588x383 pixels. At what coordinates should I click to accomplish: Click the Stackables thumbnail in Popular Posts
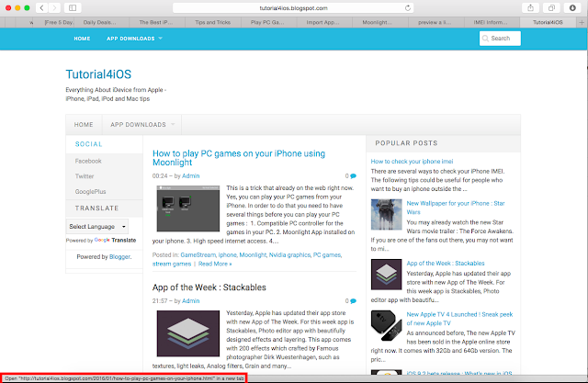[386, 275]
